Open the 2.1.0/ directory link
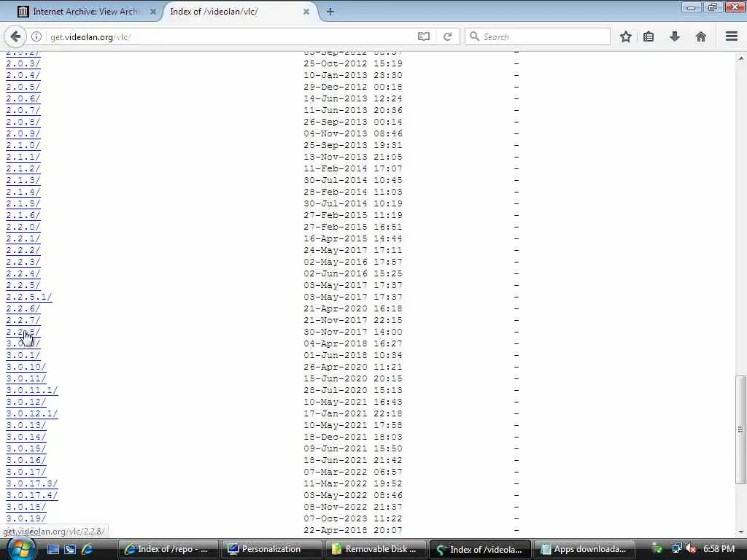Viewport: 747px width, 560px height. click(23, 145)
